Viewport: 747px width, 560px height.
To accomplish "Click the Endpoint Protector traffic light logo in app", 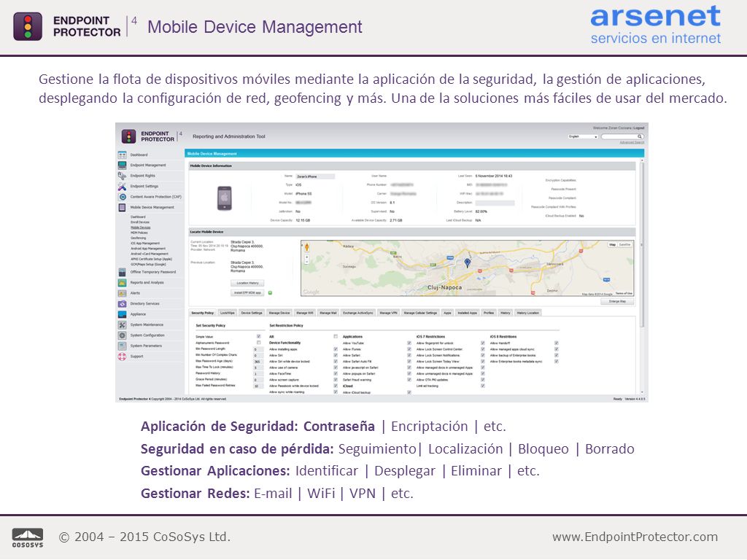I will pos(128,136).
